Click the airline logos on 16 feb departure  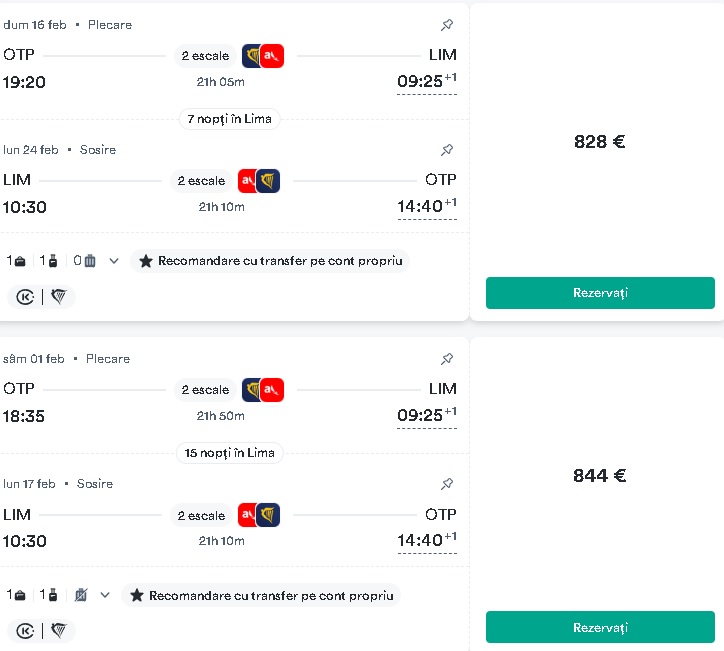pyautogui.click(x=263, y=56)
